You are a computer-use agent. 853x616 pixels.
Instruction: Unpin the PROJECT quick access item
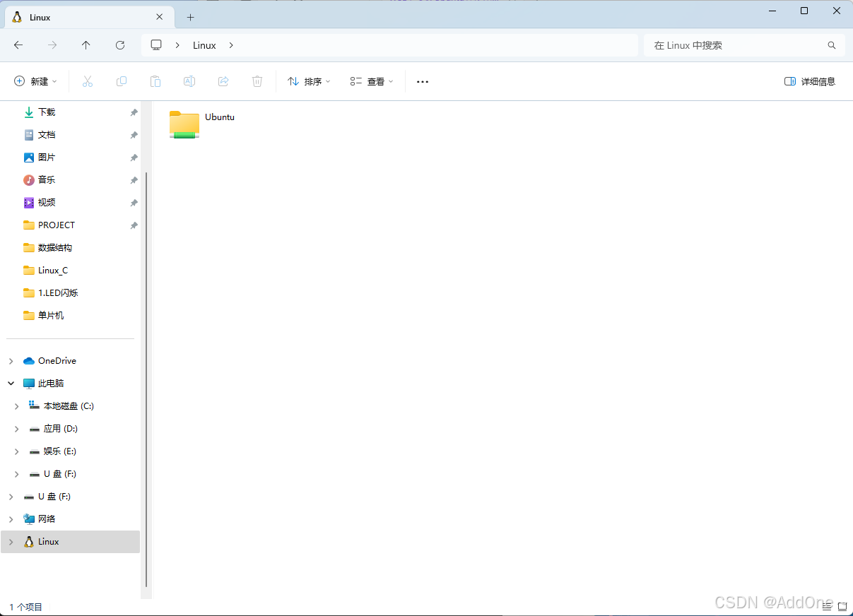click(134, 225)
